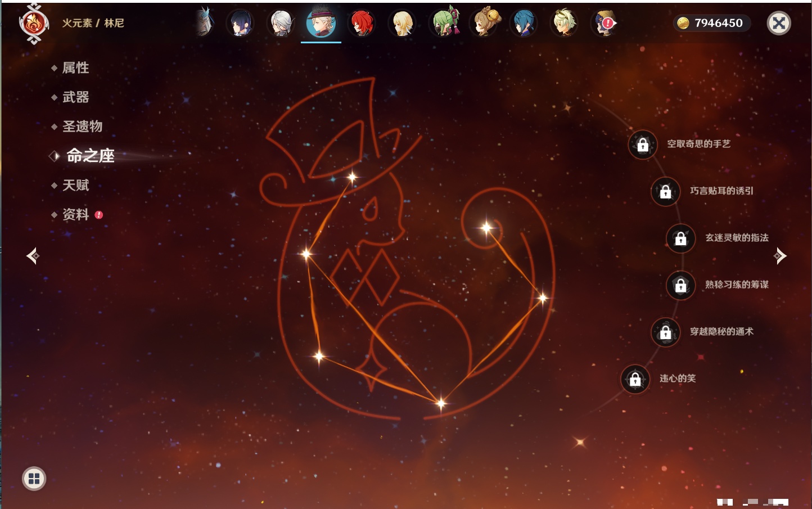Open the locked node 违心的笑
This screenshot has height=509, width=812.
tap(635, 379)
